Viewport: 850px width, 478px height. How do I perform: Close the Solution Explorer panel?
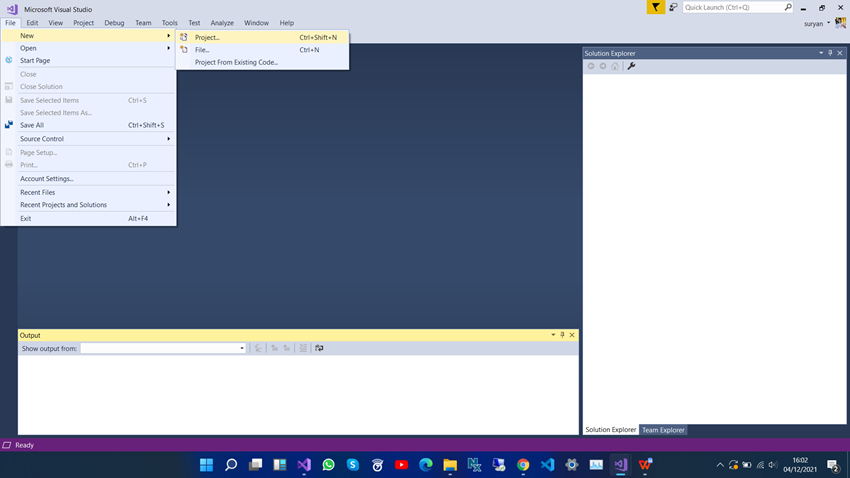coord(840,53)
